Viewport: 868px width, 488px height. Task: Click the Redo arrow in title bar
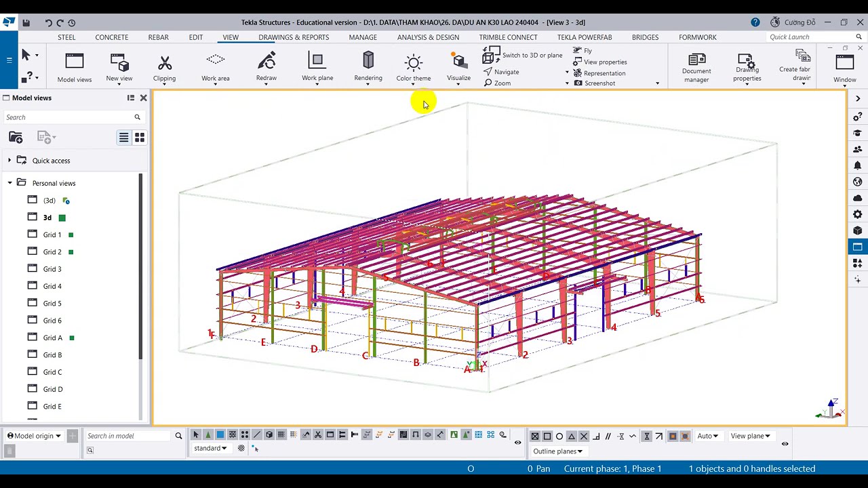[60, 22]
